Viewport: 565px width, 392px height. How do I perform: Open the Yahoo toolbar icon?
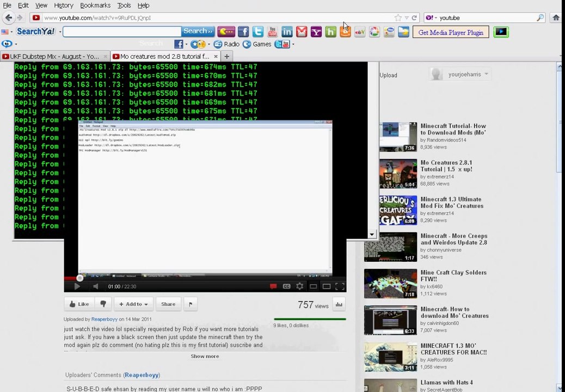[316, 32]
